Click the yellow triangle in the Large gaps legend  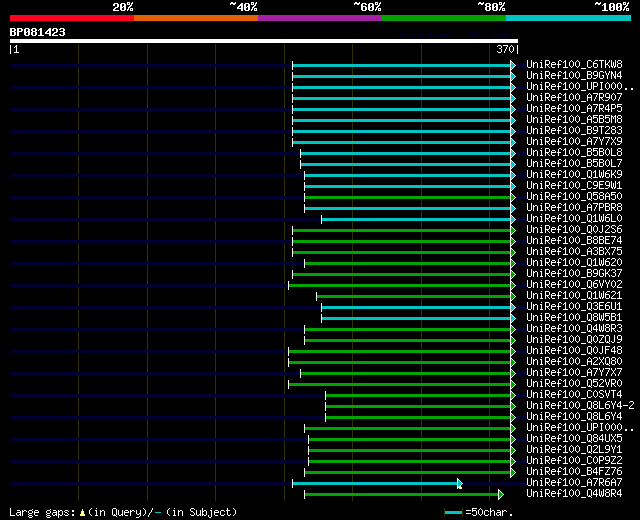pyautogui.click(x=82, y=512)
